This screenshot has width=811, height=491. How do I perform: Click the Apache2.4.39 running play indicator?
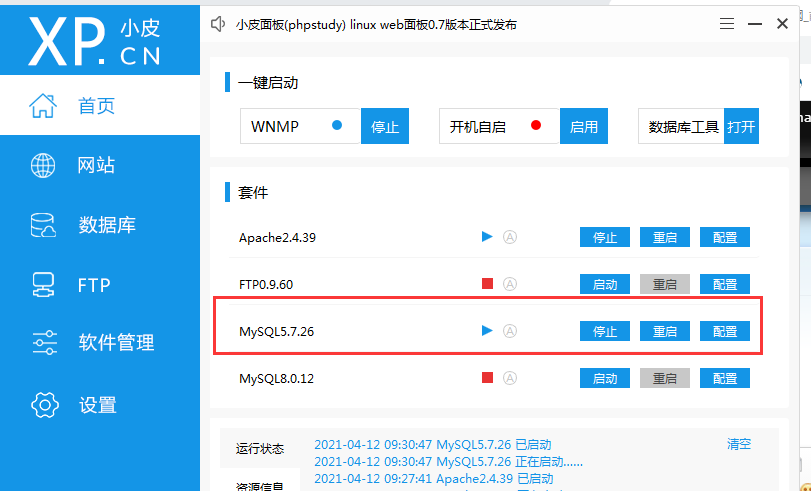point(487,237)
